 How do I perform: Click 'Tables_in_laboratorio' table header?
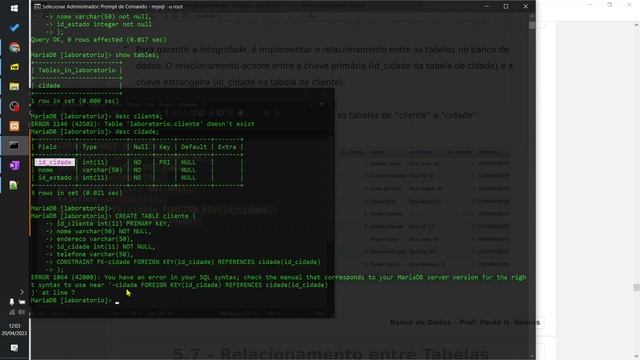pos(77,70)
